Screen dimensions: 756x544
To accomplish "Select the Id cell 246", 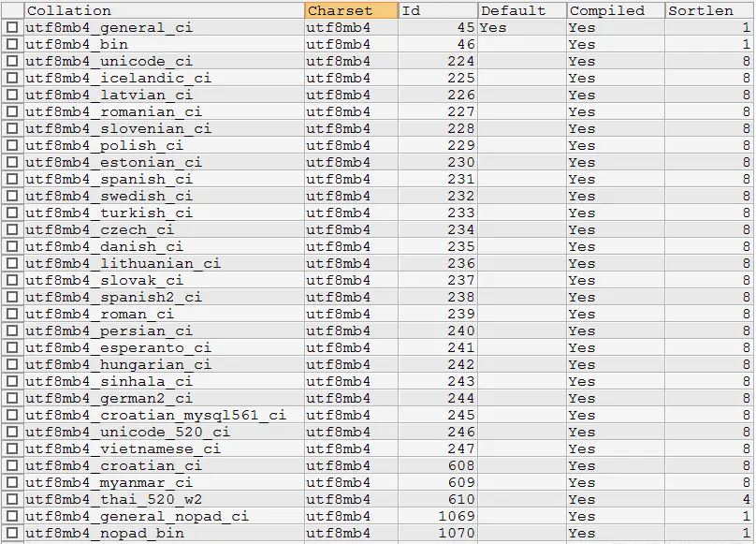I will pyautogui.click(x=438, y=432).
